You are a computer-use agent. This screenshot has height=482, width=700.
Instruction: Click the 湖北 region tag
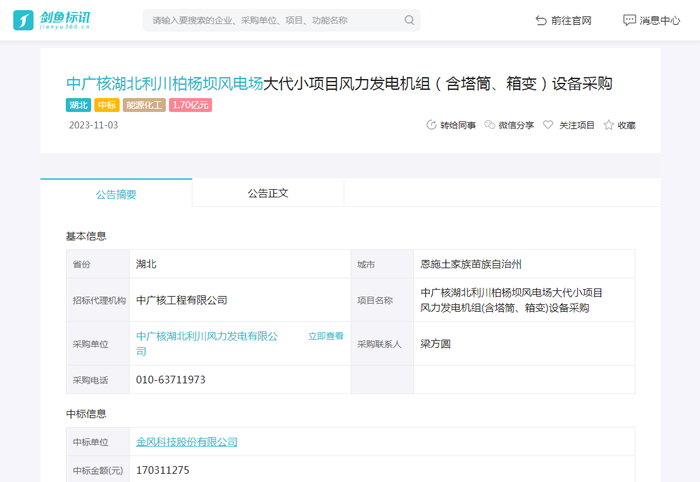(x=78, y=105)
